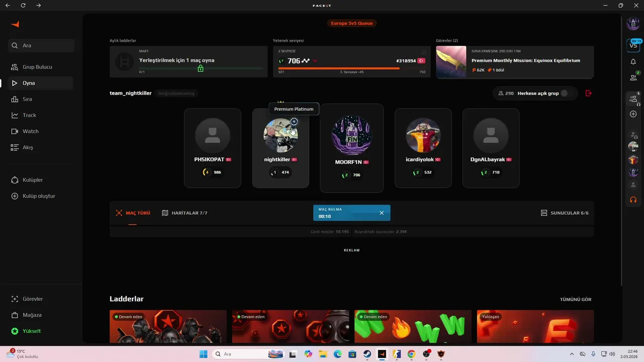Open icardiyolok player avatar
This screenshot has width=644, height=362.
[423, 135]
